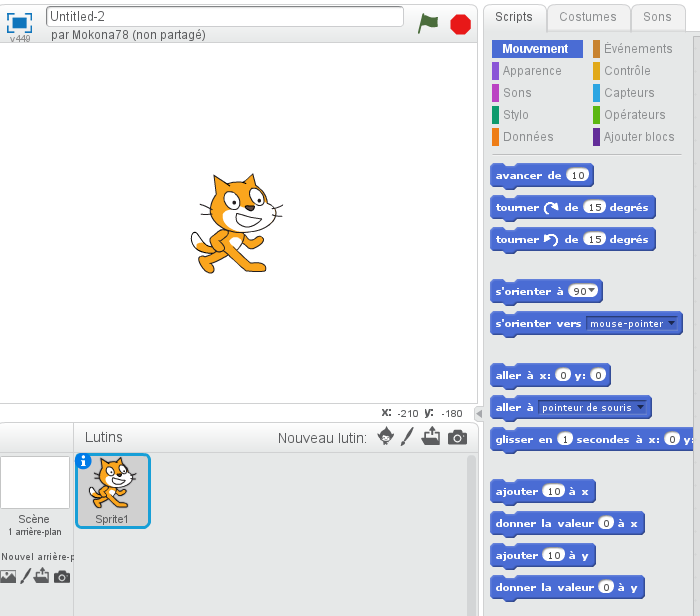700x616 pixels.
Task: Click the blocks palette vertical scrollbar
Action: pyautogui.click(x=696, y=326)
